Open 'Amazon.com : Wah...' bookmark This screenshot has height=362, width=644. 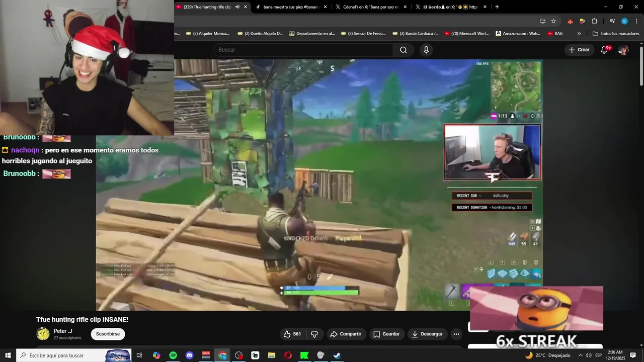pyautogui.click(x=518, y=34)
